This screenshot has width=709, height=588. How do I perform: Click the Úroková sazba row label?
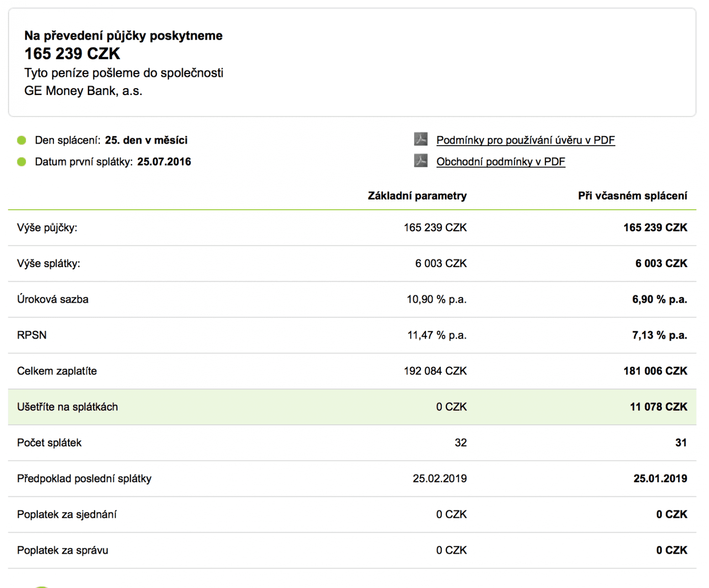coord(52,299)
